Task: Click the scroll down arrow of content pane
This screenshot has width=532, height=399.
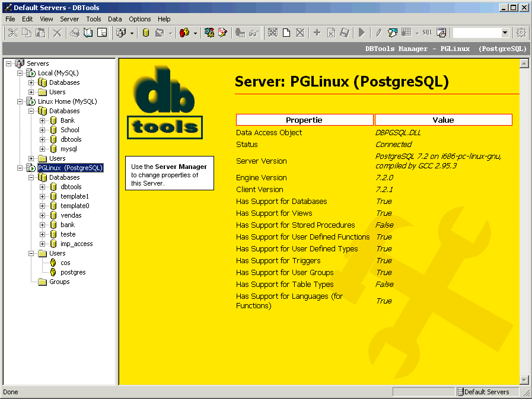Action: point(524,380)
